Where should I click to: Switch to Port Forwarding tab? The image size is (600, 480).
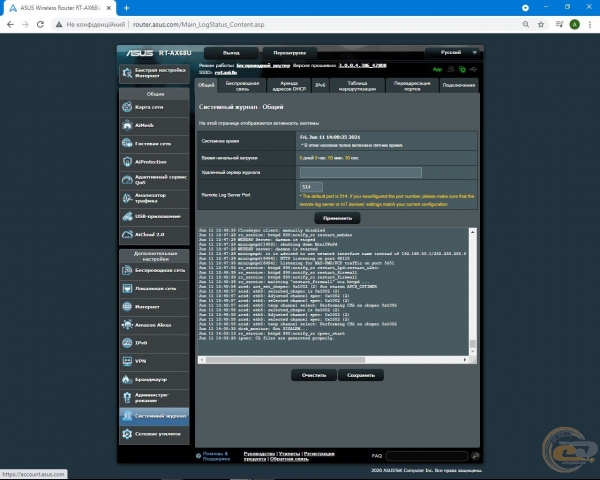point(412,86)
